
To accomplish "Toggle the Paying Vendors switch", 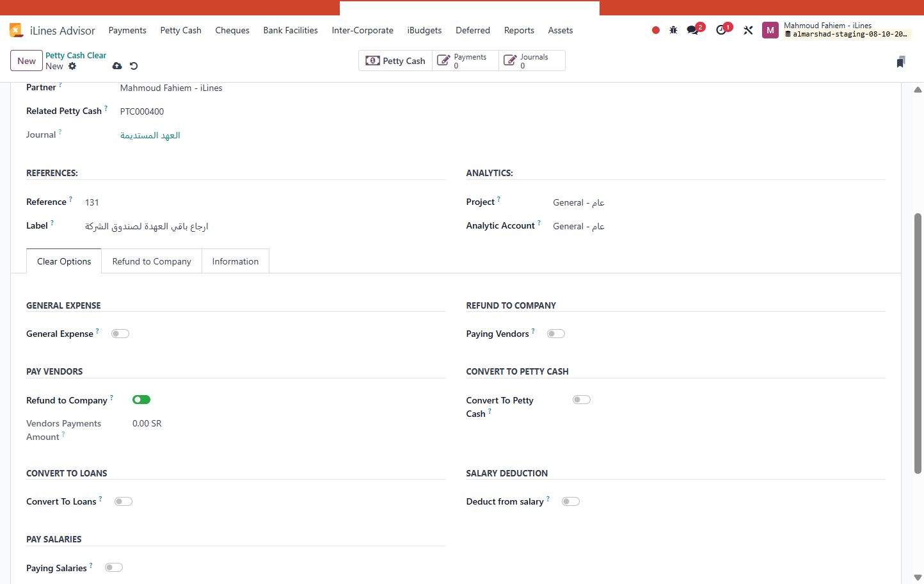I will [556, 334].
